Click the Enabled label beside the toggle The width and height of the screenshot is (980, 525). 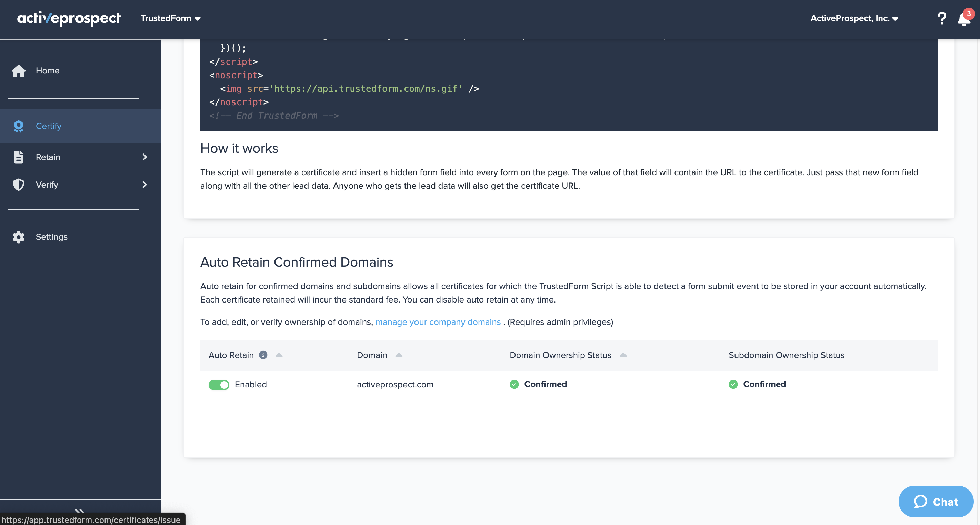click(x=251, y=385)
